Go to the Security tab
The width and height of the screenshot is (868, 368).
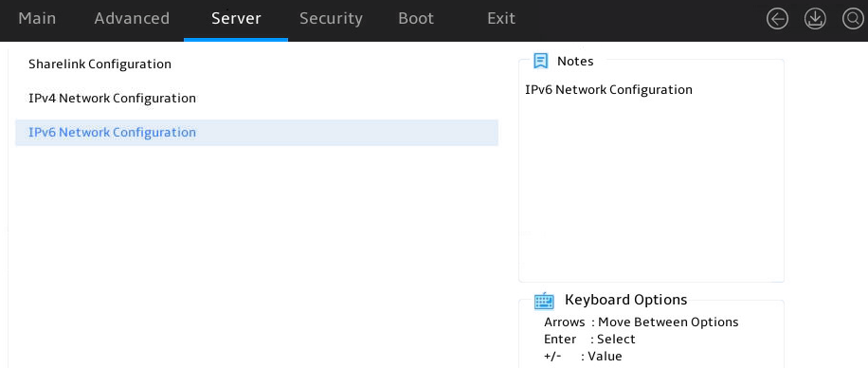tap(331, 18)
